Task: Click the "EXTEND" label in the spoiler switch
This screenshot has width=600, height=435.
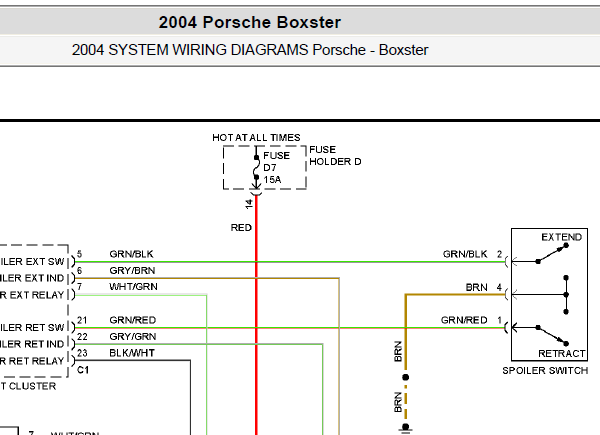Action: [561, 237]
